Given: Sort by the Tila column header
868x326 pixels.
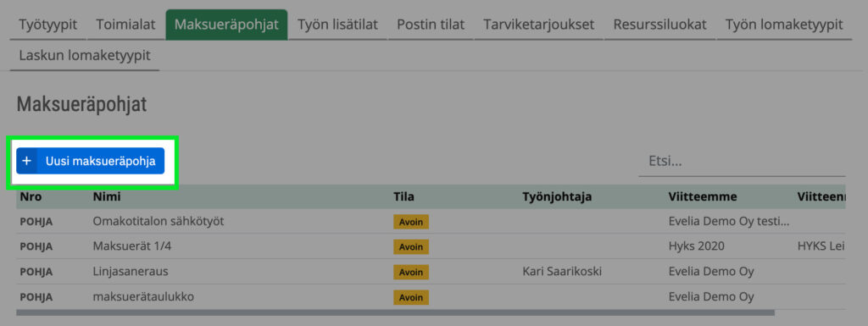Looking at the screenshot, I should pyautogui.click(x=403, y=196).
